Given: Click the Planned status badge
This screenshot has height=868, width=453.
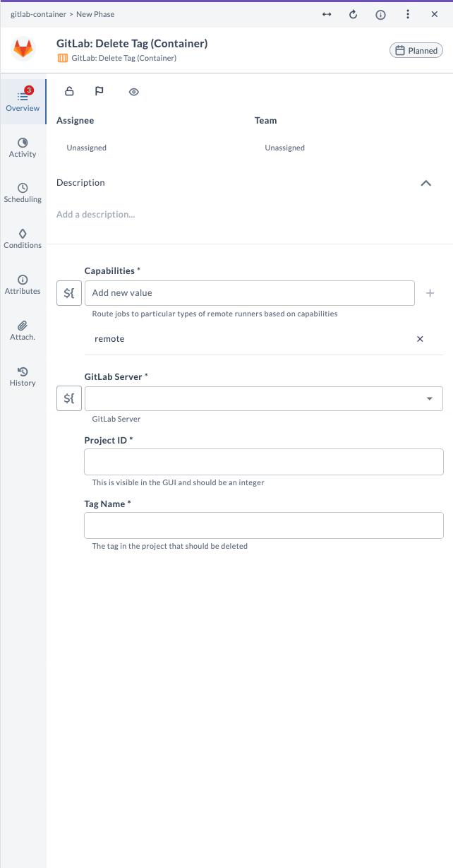Looking at the screenshot, I should coord(416,50).
